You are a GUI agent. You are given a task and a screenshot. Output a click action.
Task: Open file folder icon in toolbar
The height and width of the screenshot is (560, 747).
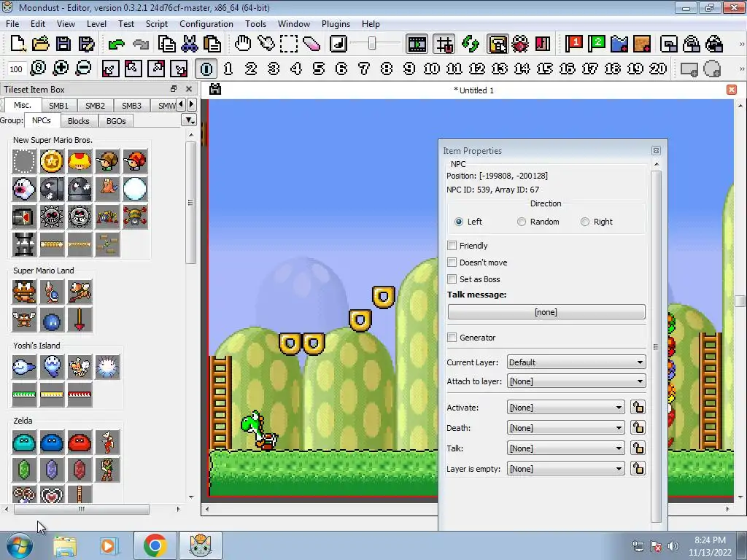[41, 44]
